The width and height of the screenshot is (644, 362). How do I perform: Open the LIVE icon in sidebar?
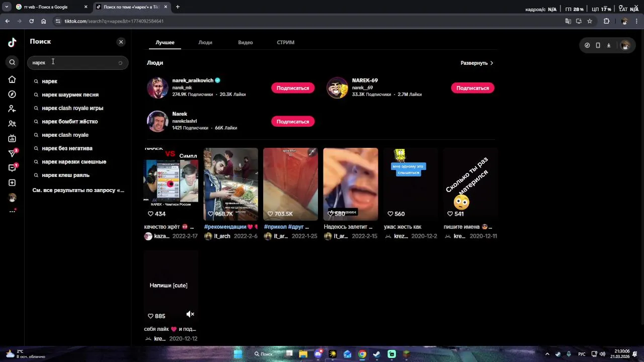point(12,139)
